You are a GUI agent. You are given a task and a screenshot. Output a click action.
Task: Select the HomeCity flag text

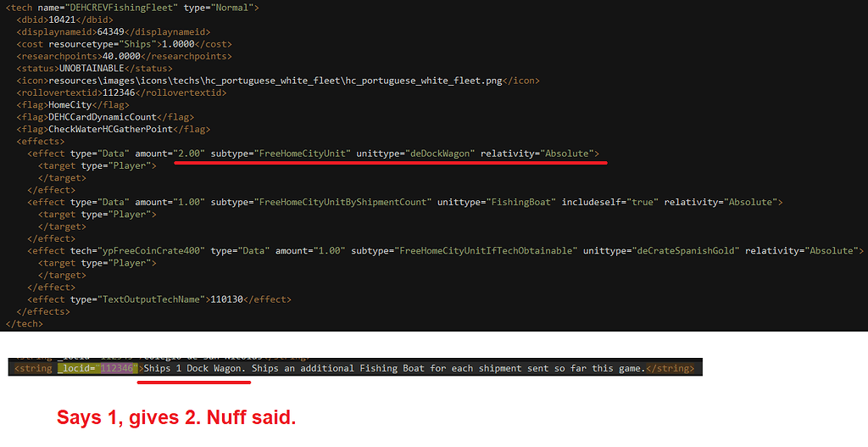tap(70, 105)
